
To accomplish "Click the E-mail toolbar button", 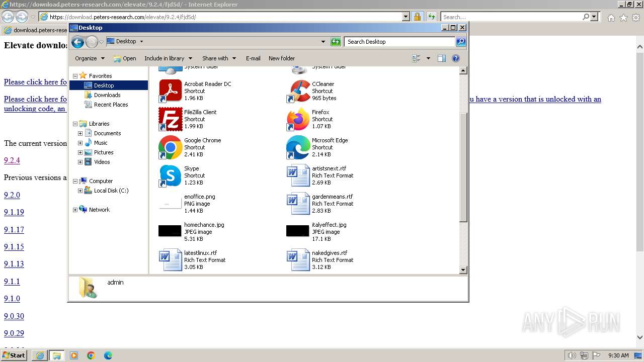I will (x=253, y=58).
